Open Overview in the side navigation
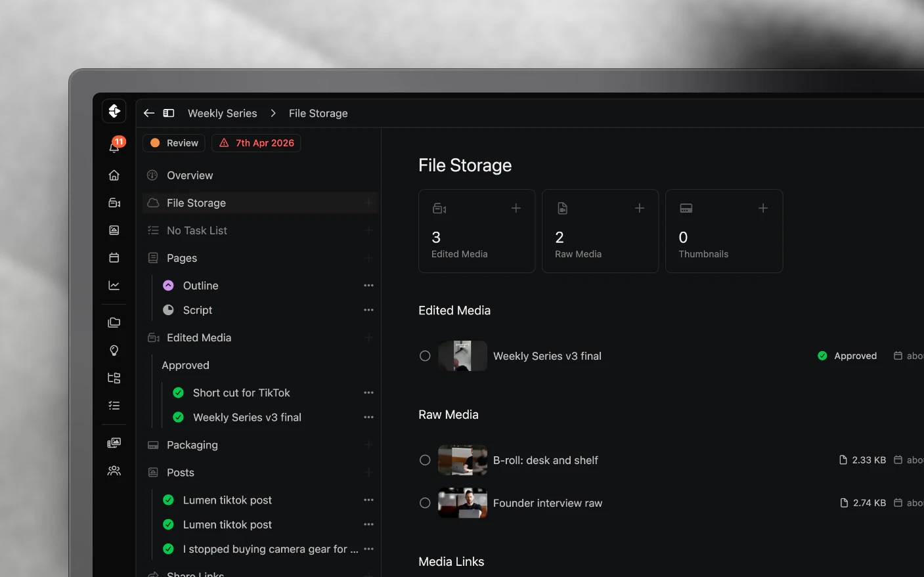The width and height of the screenshot is (924, 577). point(260,175)
